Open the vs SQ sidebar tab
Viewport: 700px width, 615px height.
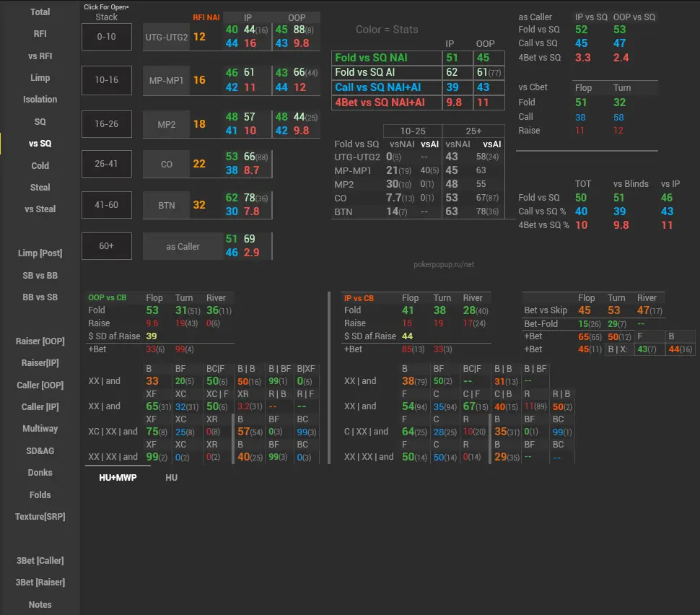pyautogui.click(x=40, y=143)
